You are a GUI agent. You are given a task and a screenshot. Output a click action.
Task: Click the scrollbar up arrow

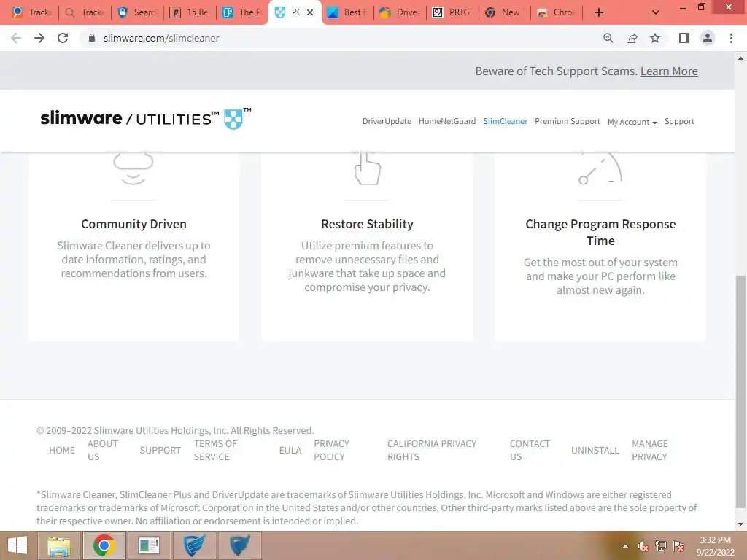(x=740, y=58)
